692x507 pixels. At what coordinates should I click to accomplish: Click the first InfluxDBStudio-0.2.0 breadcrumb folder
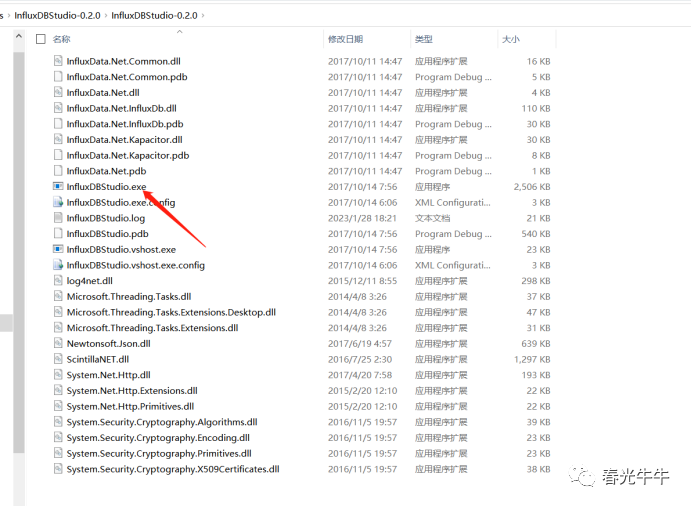(57, 15)
